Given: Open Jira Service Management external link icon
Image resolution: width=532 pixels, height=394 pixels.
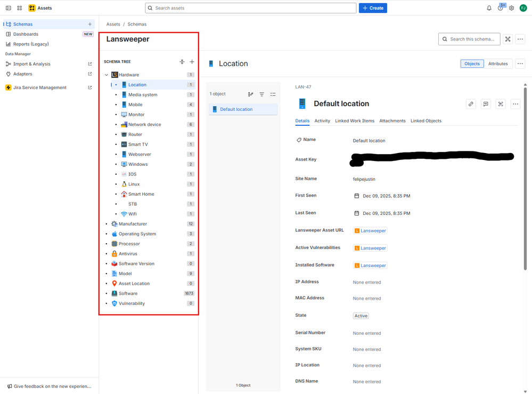Looking at the screenshot, I should click(90, 87).
